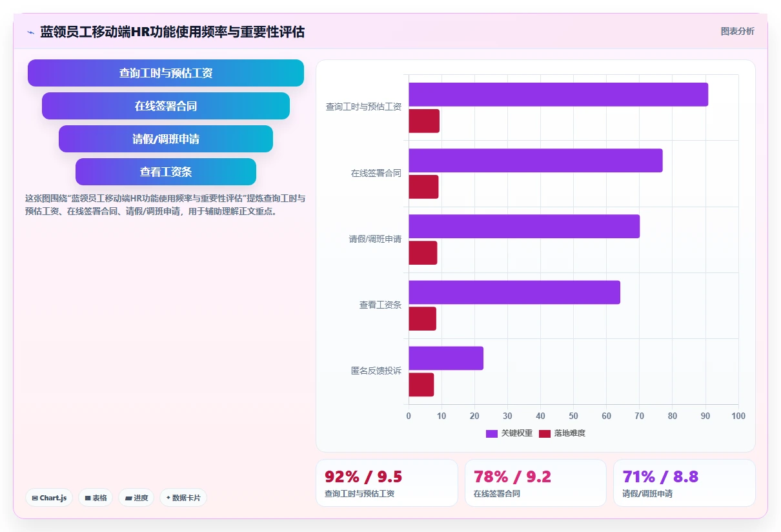Click the red bar for 查询工时与预估工资

click(424, 121)
